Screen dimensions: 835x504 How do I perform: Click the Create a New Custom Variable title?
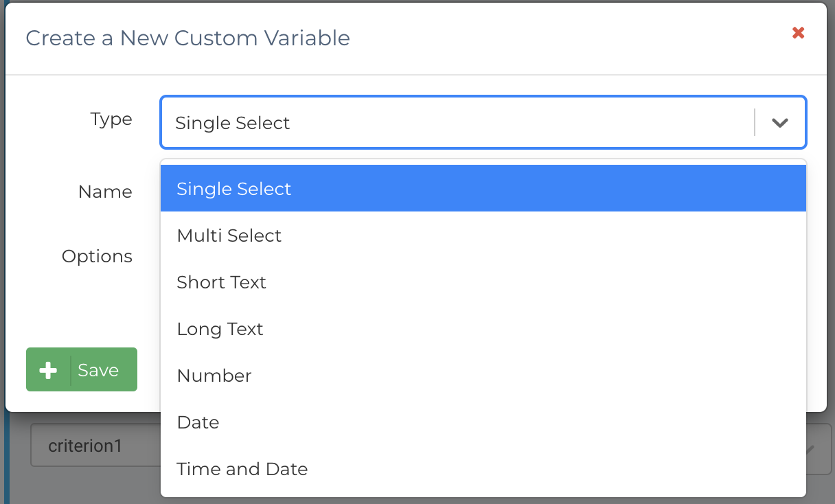pos(187,38)
